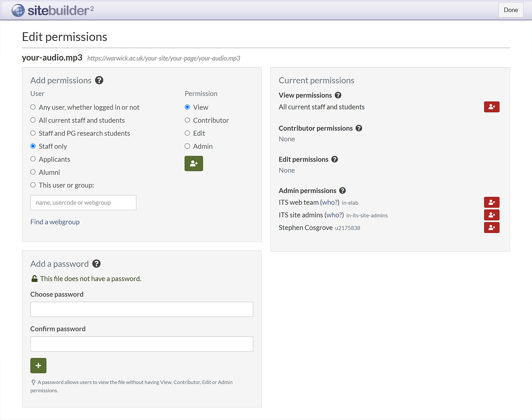Click the Admin permissions help icon

coord(342,190)
